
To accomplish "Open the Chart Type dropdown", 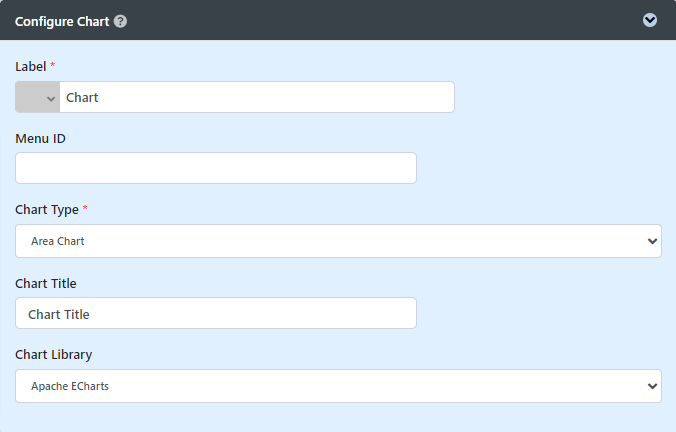I will [338, 241].
